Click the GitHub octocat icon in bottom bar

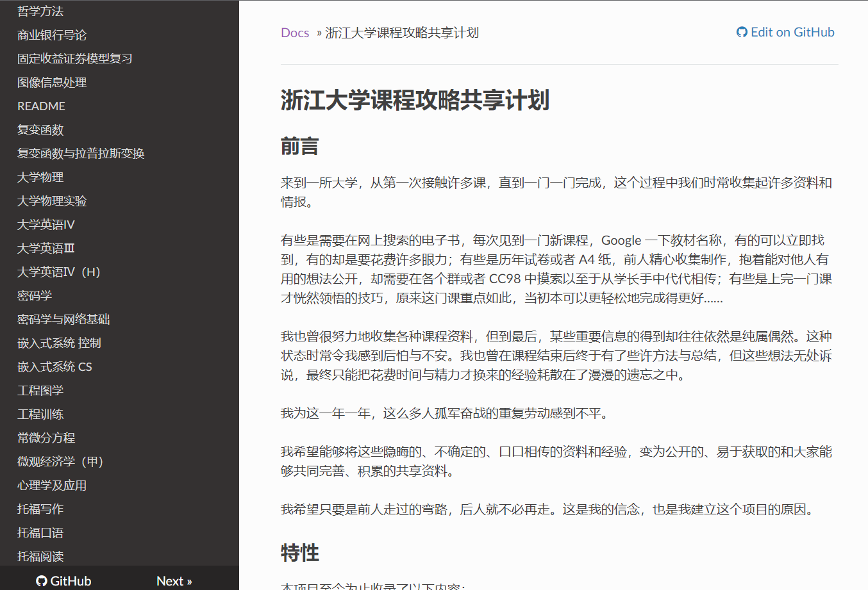pos(42,581)
